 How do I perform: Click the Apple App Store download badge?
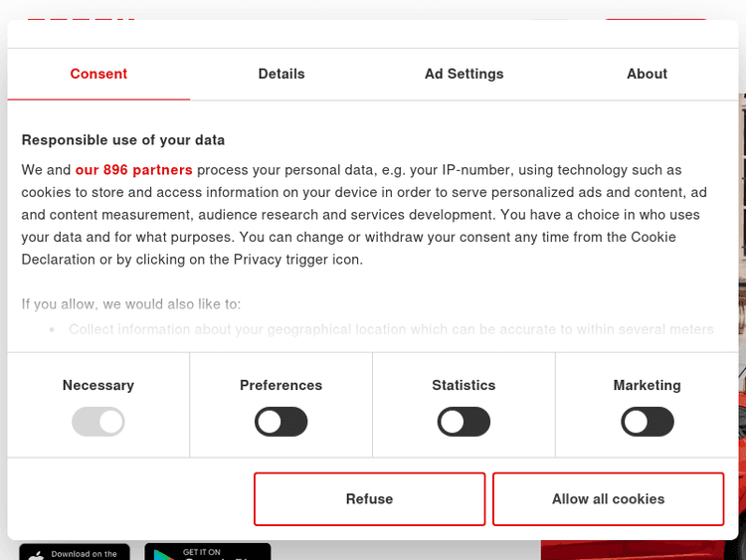coord(75,552)
